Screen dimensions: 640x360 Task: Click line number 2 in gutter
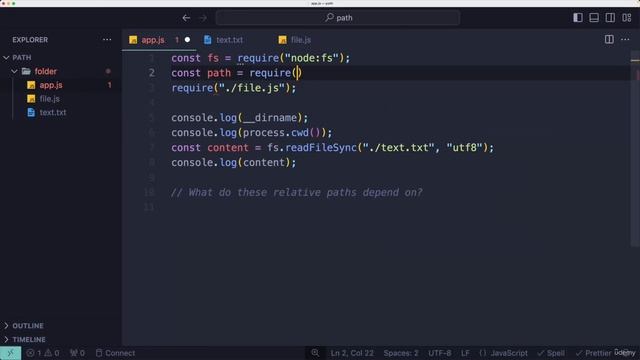tap(151, 73)
